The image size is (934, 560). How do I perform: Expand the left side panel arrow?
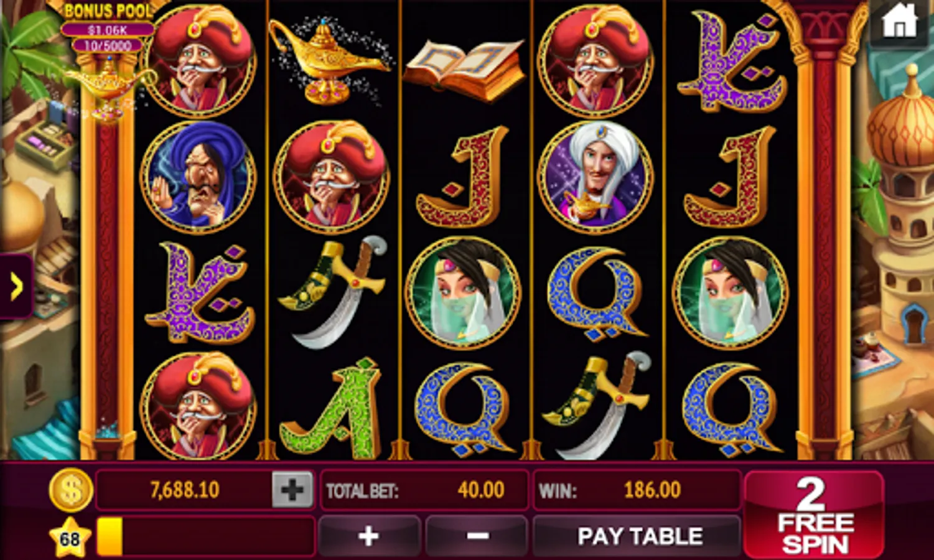click(x=16, y=287)
